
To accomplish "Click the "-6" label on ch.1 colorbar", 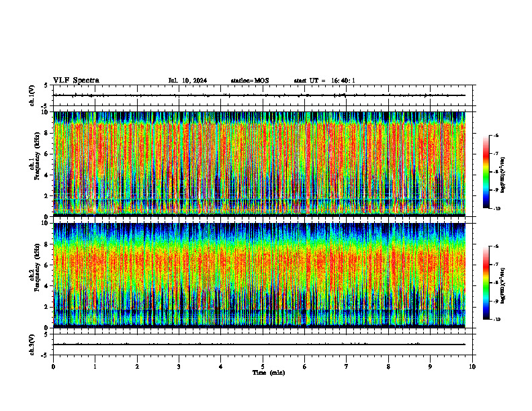I will coord(496,136).
